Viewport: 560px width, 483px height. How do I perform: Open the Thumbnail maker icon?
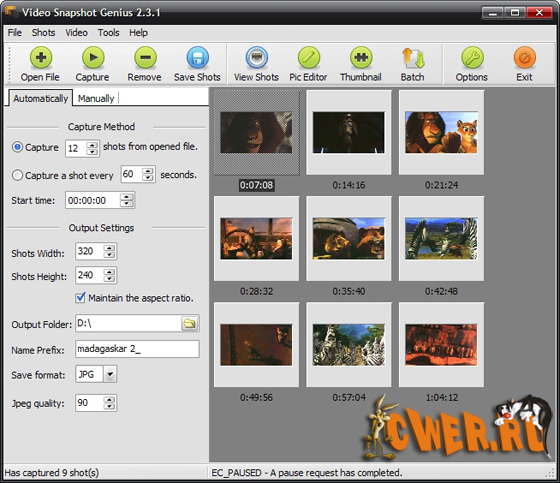[x=361, y=58]
